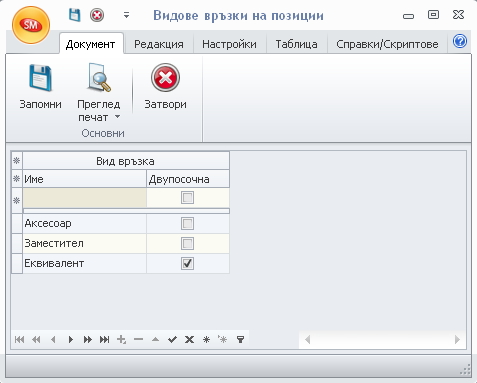The image size is (477, 383).
Task: Click the goto bookmark asterisk icon
Action: coord(223,339)
